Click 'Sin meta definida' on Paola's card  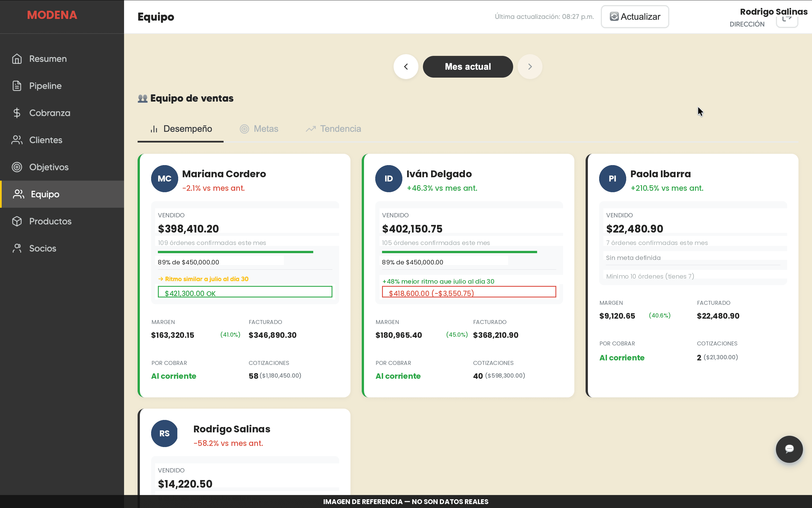633,258
